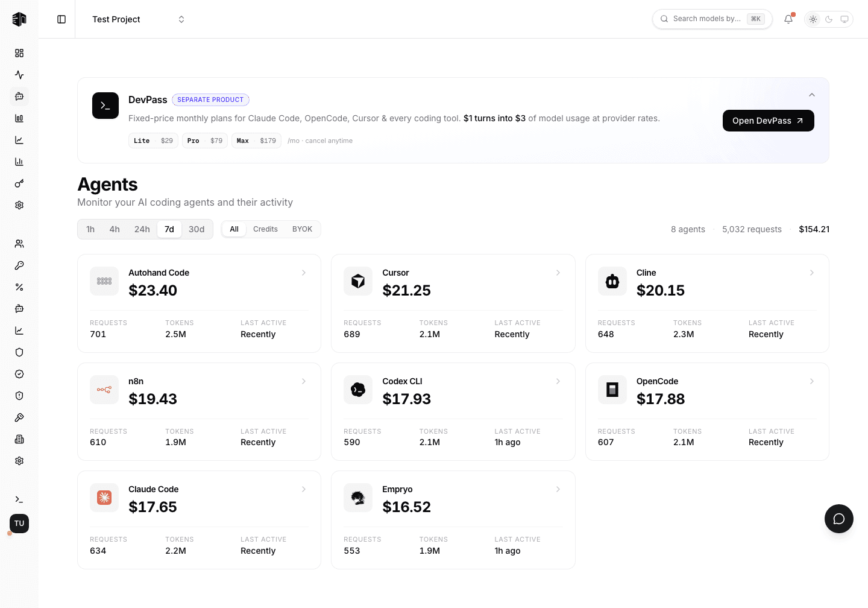
Task: Choose the Lite $29 plan chip
Action: (x=153, y=141)
